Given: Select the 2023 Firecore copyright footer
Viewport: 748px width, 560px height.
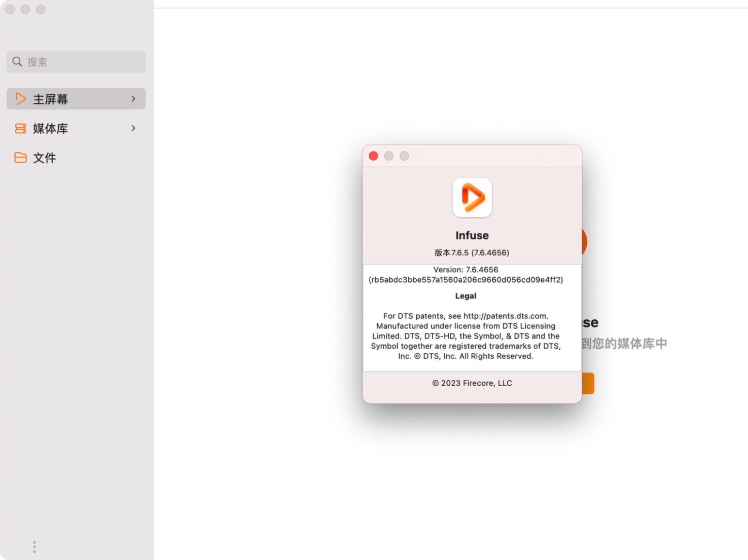Looking at the screenshot, I should click(x=472, y=383).
